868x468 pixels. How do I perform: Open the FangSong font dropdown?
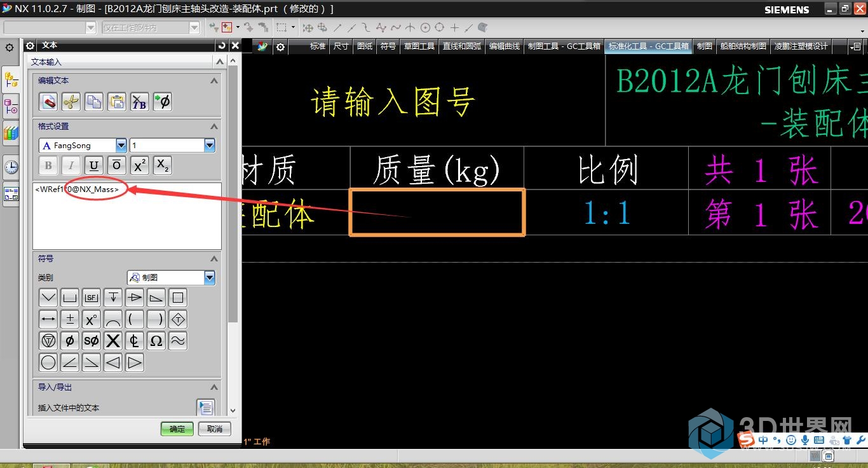point(121,146)
